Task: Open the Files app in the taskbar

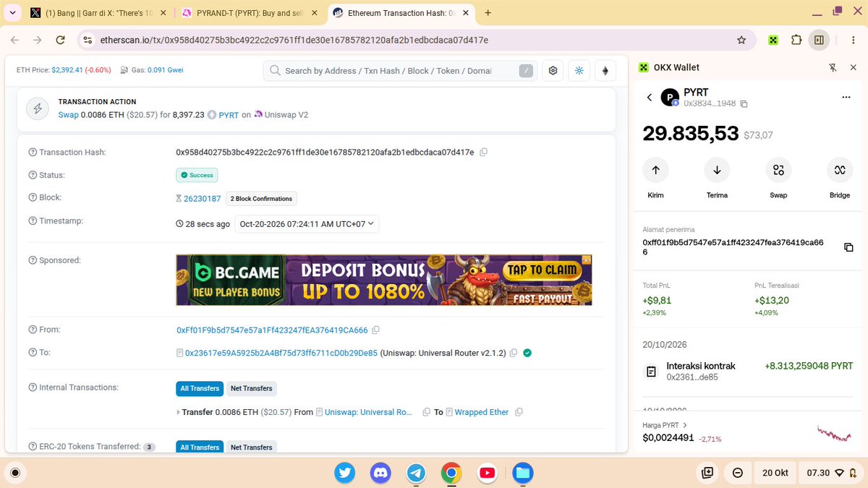Action: pyautogui.click(x=522, y=473)
